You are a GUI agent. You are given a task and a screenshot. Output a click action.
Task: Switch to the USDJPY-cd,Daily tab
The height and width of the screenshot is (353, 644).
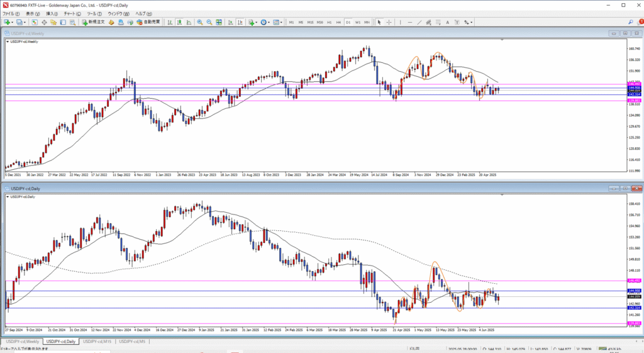61,342
